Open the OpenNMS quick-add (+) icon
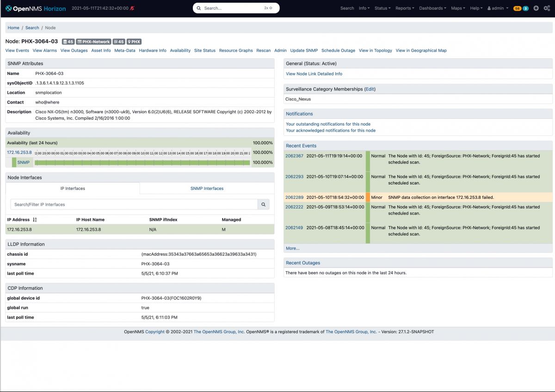555x392 pixels. pyautogui.click(x=536, y=8)
